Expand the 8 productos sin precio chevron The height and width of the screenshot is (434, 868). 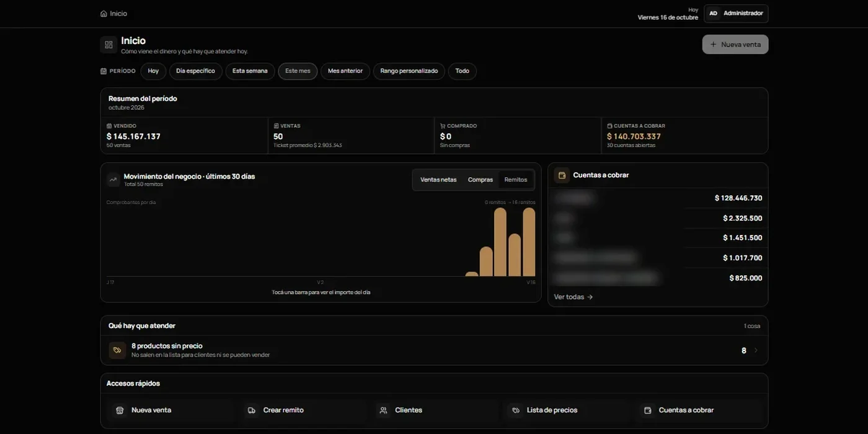(756, 350)
